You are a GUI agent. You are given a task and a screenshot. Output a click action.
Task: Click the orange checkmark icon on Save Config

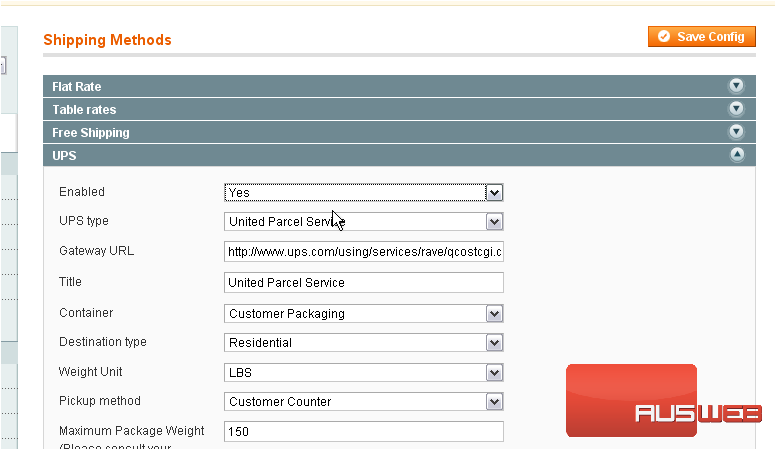coord(664,37)
